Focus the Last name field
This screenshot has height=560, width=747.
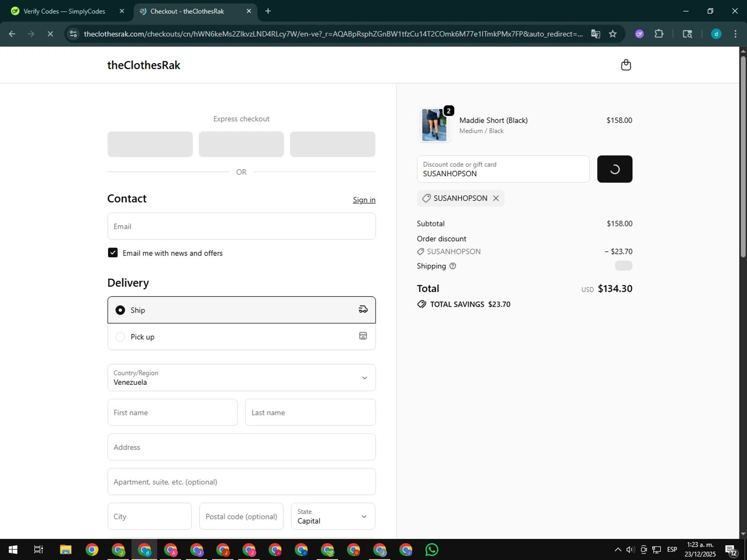click(310, 412)
